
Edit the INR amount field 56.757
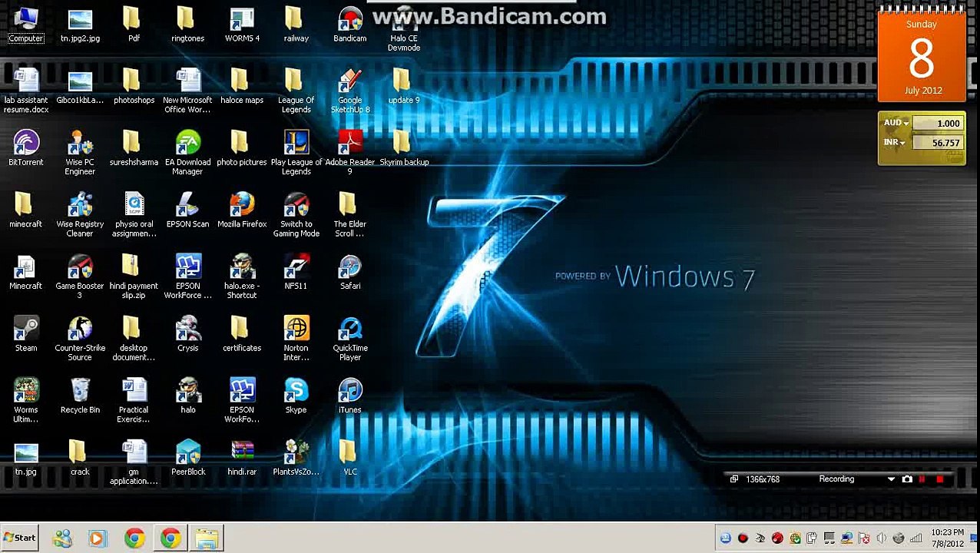938,143
